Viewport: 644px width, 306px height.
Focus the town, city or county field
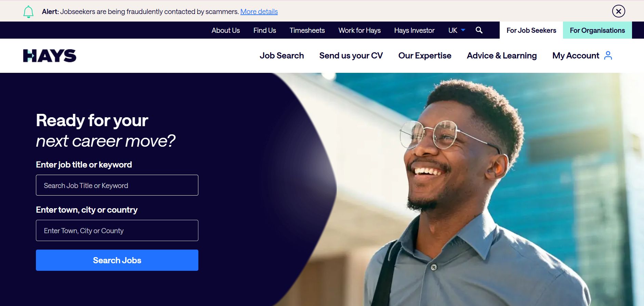117,230
